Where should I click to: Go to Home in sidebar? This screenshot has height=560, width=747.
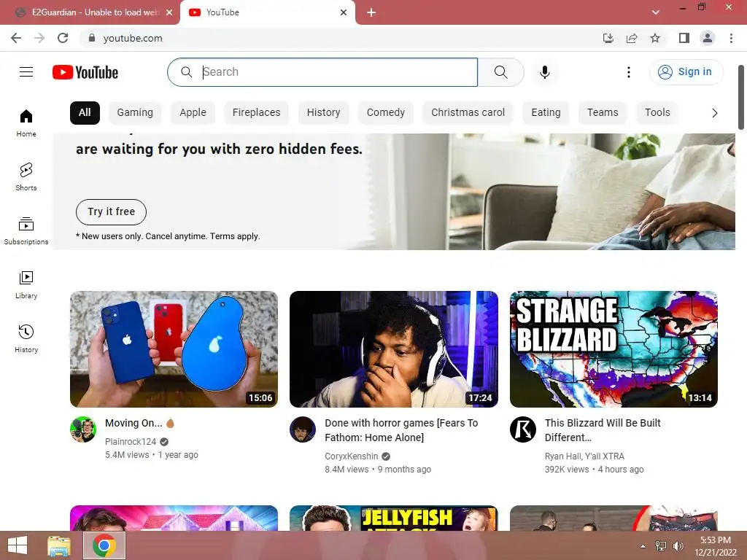[x=26, y=123]
